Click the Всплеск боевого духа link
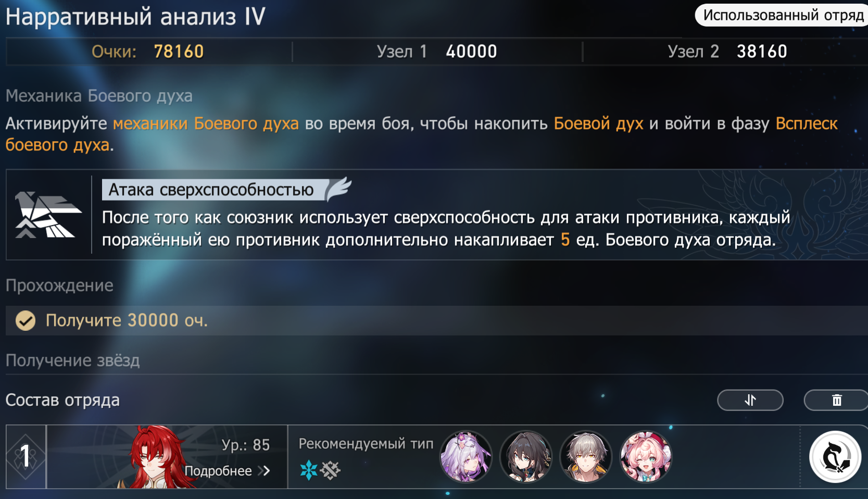This screenshot has width=868, height=499. tap(807, 123)
